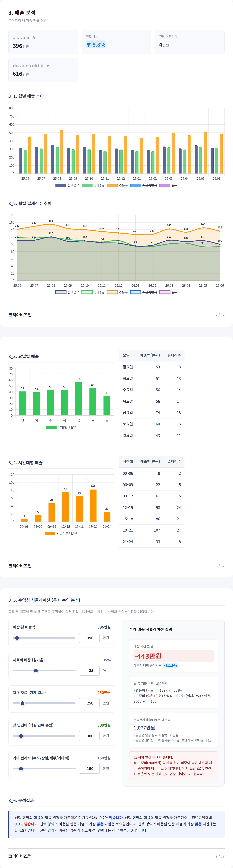
Task: Click help icon beside 배후지역 매출 (성내1동)
Action: pos(49,66)
